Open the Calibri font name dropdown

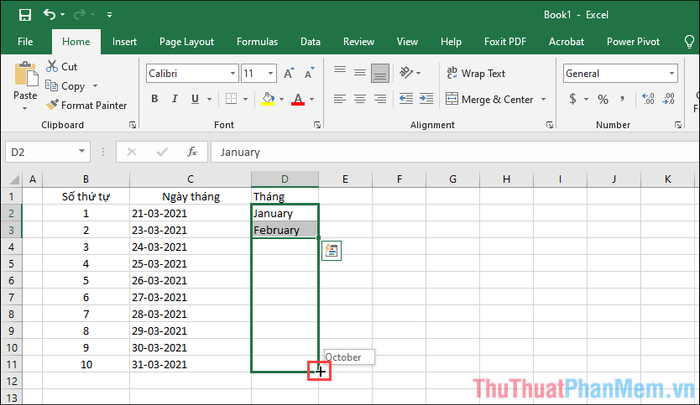point(230,73)
